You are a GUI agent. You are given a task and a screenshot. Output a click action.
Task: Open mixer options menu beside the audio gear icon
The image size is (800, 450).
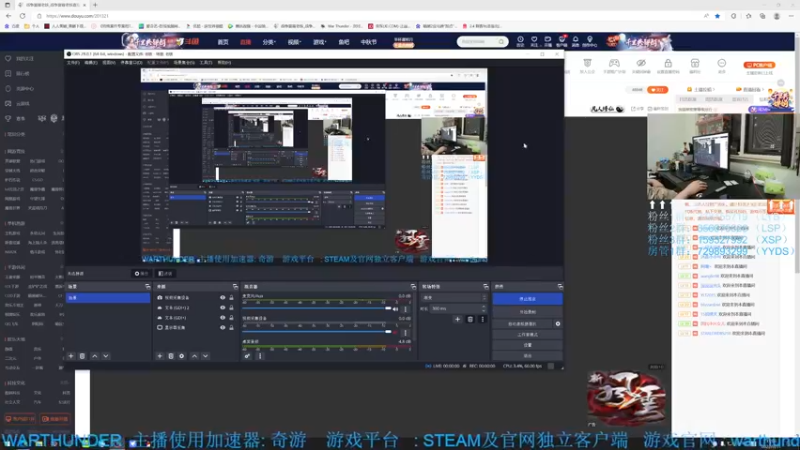click(x=260, y=356)
